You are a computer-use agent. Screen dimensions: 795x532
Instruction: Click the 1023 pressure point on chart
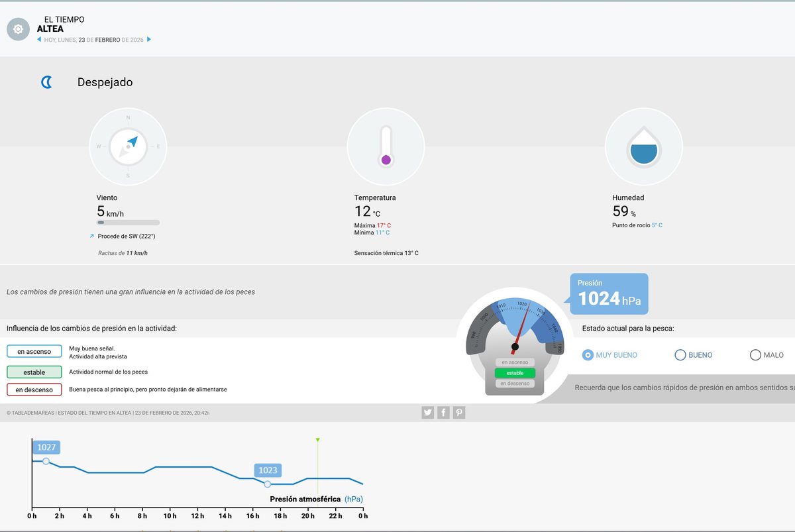tap(268, 484)
